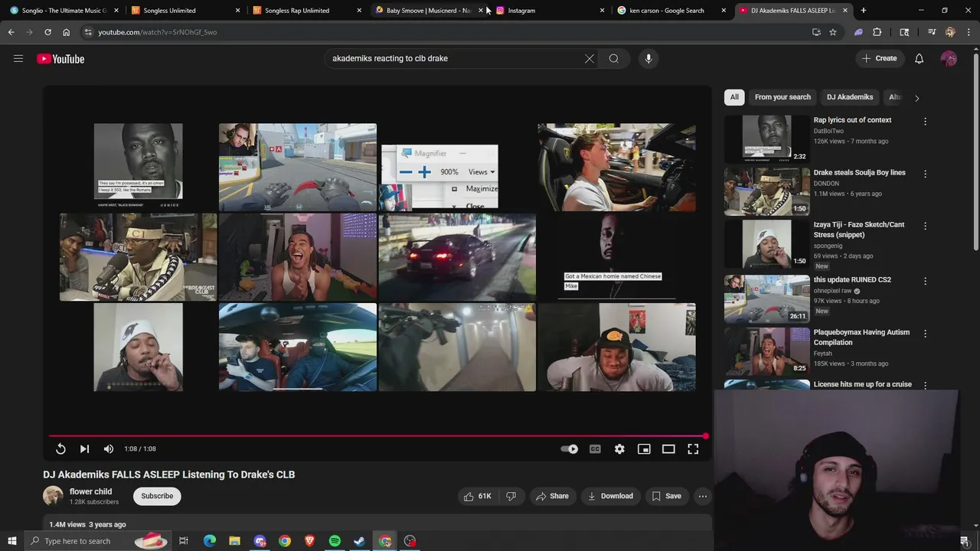Viewport: 980px width, 551px height.
Task: Open Task View on the taskbar
Action: pyautogui.click(x=184, y=541)
